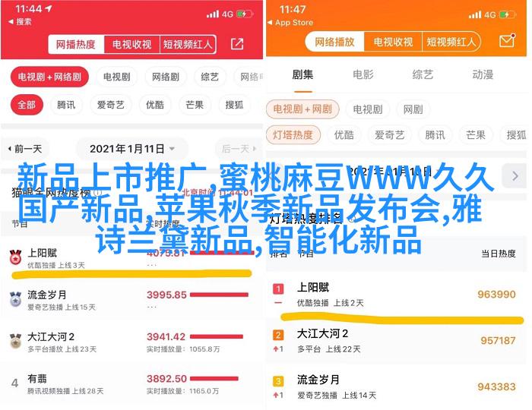
Task: Tap the yellow rank 3 badge icon
Action: point(278,381)
